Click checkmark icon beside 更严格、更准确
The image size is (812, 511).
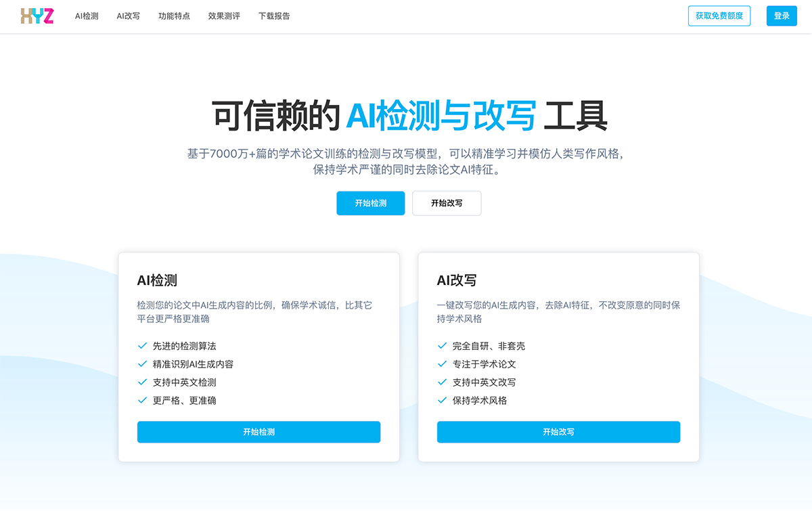pos(142,400)
